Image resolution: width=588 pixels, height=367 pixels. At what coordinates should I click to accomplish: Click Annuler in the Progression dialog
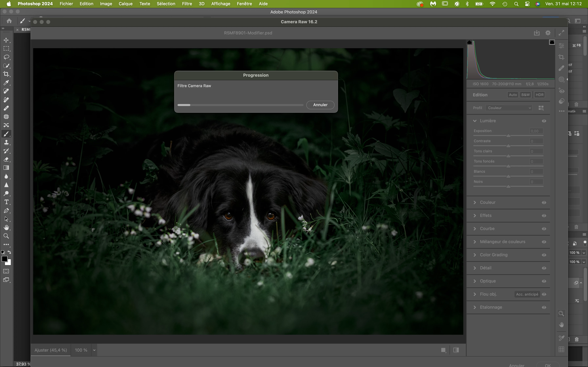click(x=320, y=105)
